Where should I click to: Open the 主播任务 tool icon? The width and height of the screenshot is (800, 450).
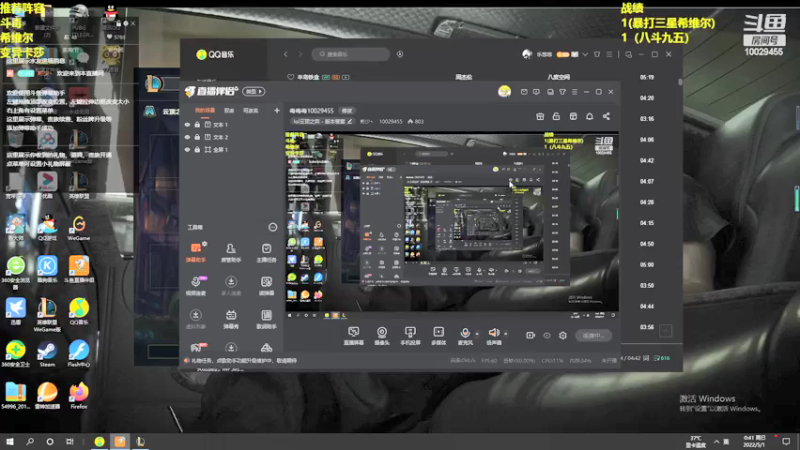[x=266, y=252]
